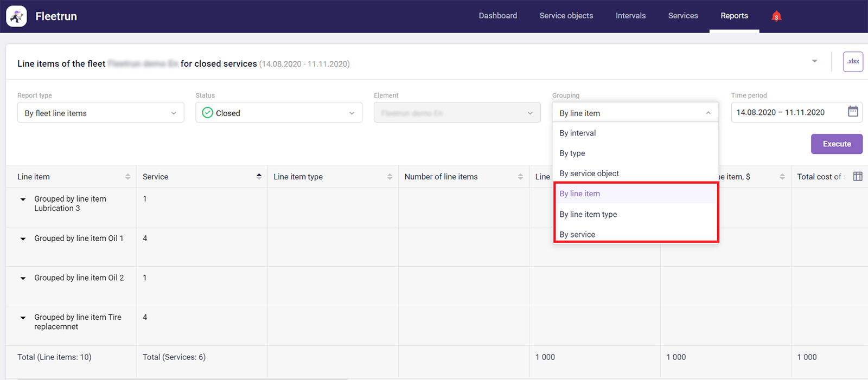Expand the report header collapse arrow
The image size is (868, 380).
point(814,61)
